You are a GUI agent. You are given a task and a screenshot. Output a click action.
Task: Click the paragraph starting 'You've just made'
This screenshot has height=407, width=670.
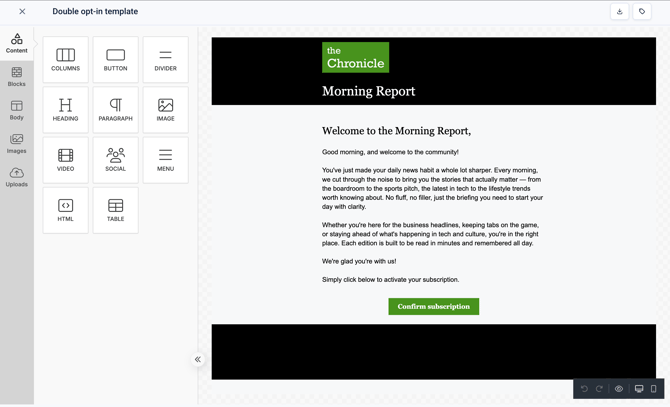[432, 188]
